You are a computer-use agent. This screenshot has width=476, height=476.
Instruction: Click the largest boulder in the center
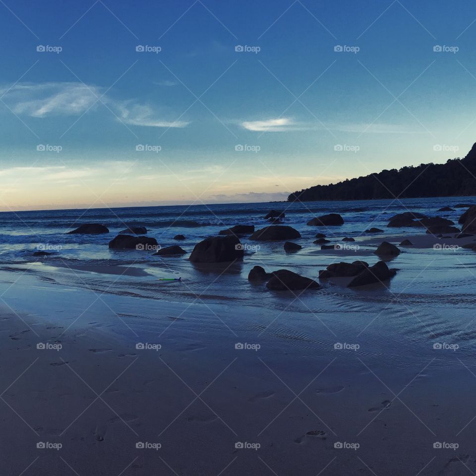point(216,249)
